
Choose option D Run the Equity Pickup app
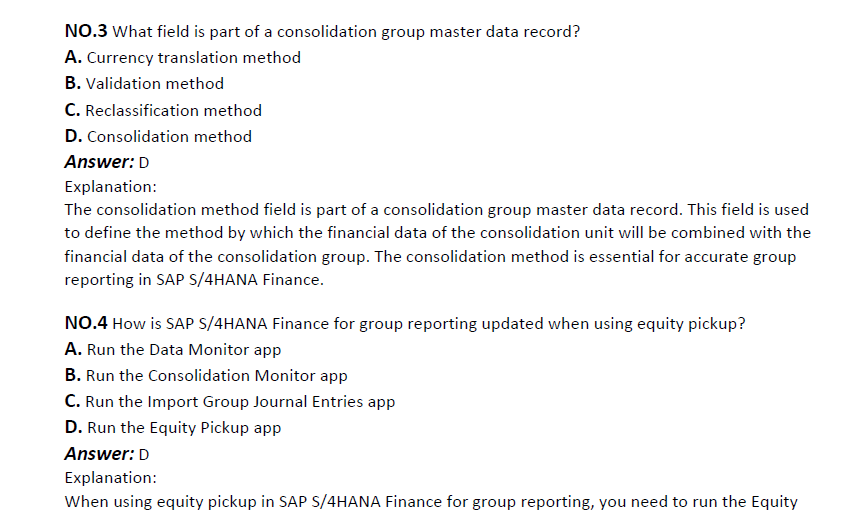click(x=173, y=428)
